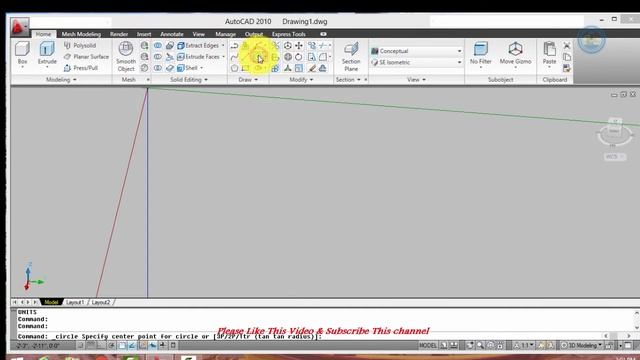Toggle Object Snap Tracking on status bar
The width and height of the screenshot is (640, 360).
pos(132,345)
